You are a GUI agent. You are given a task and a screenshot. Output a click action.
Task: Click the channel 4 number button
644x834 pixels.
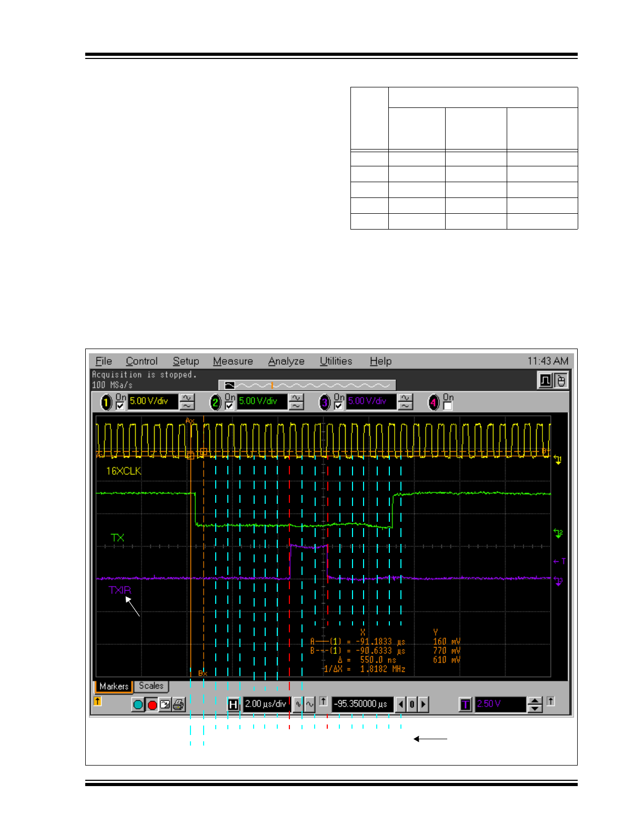tap(434, 403)
